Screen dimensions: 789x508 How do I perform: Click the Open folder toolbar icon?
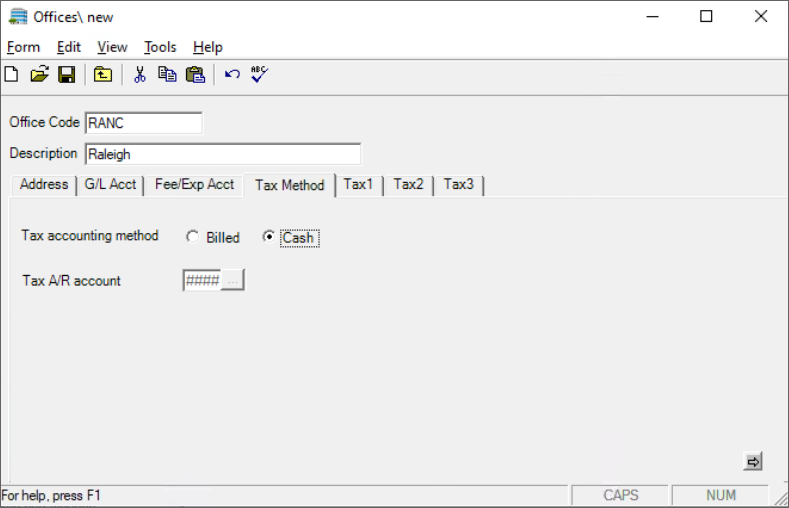[39, 75]
